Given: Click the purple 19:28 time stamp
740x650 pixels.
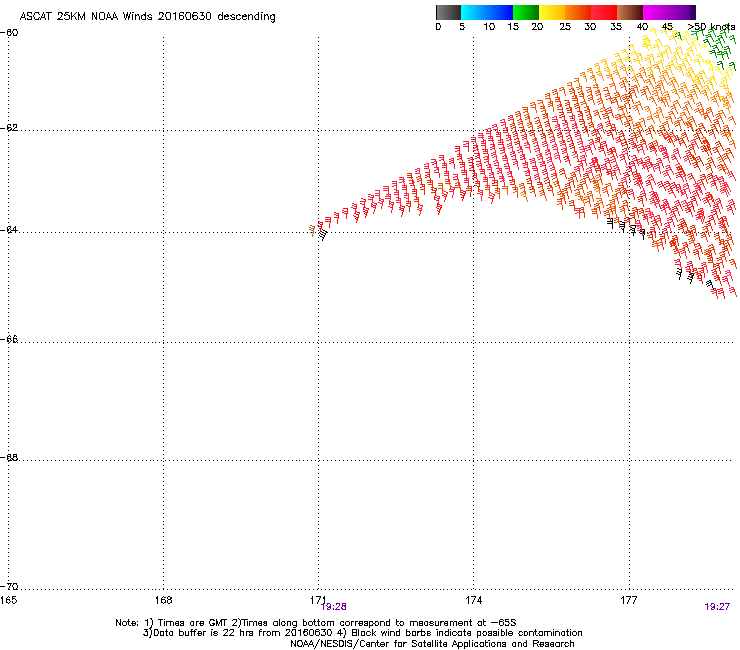Looking at the screenshot, I should 334,607.
